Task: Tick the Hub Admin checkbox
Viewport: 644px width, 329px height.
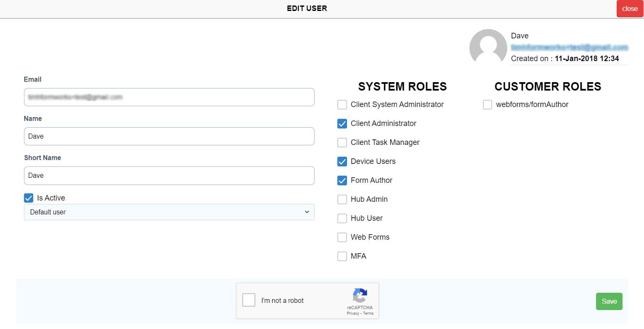Action: pos(342,199)
